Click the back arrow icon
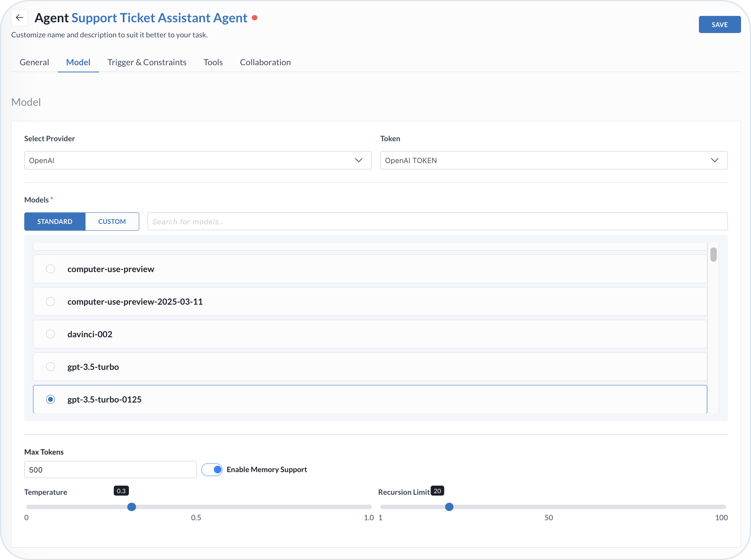The image size is (751, 560). pos(19,18)
